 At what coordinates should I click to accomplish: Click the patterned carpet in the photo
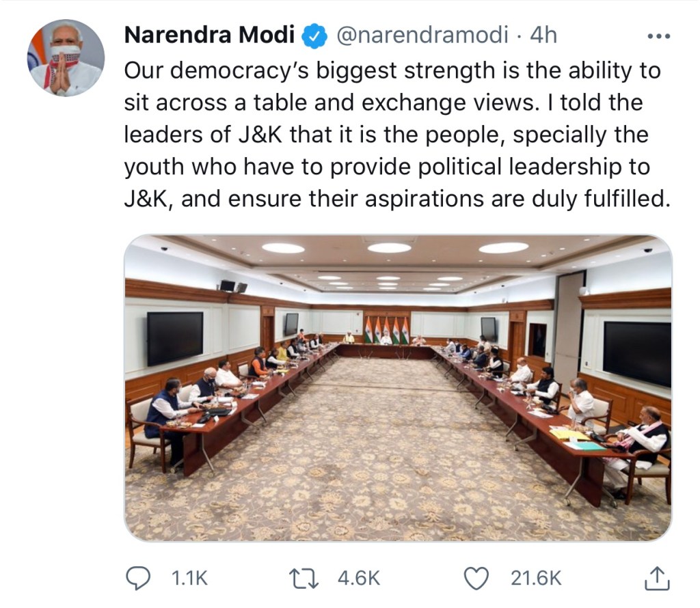tap(383, 465)
